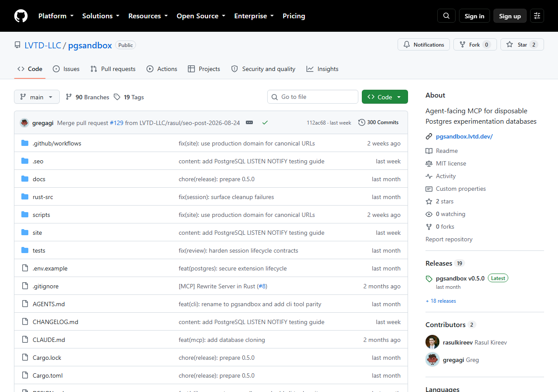Click Report repository link
This screenshot has width=558, height=392.
pyautogui.click(x=449, y=239)
